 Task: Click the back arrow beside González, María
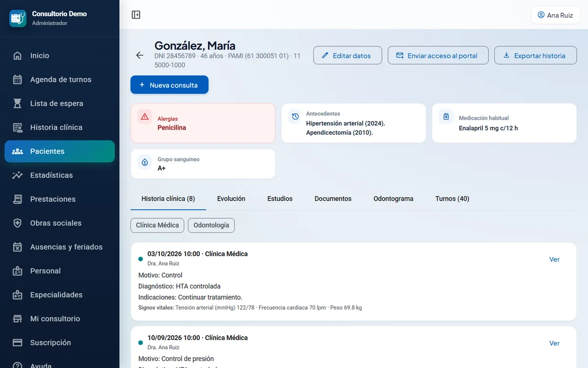click(140, 55)
